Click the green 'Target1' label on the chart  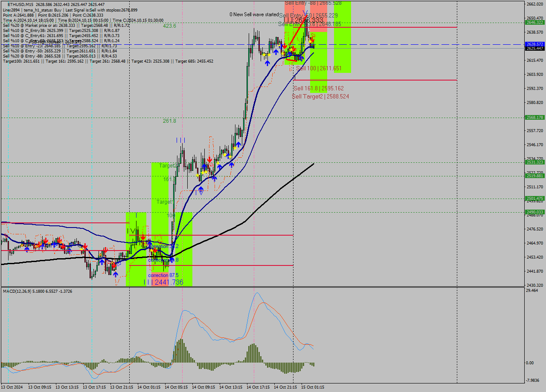(x=165, y=202)
